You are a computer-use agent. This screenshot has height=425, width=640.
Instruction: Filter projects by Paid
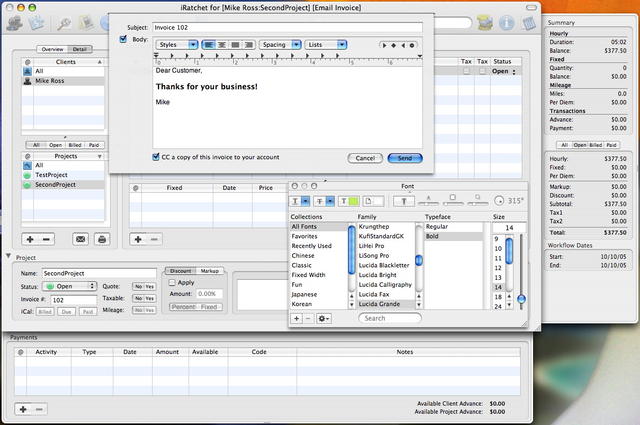point(94,145)
